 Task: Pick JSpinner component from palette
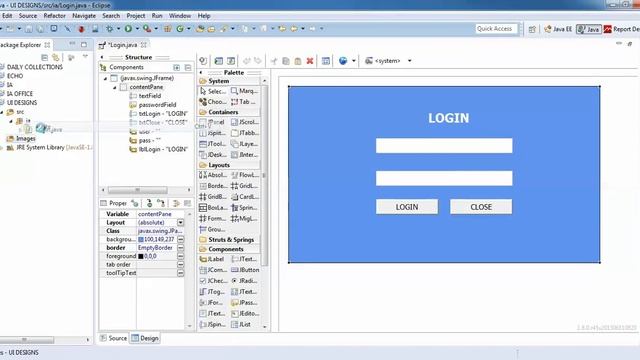213,324
